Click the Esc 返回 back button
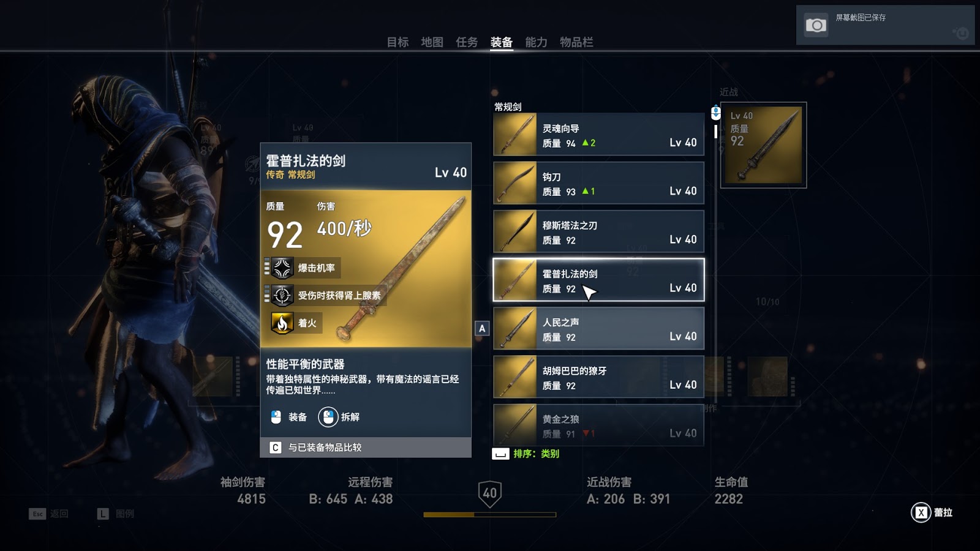 (x=48, y=514)
